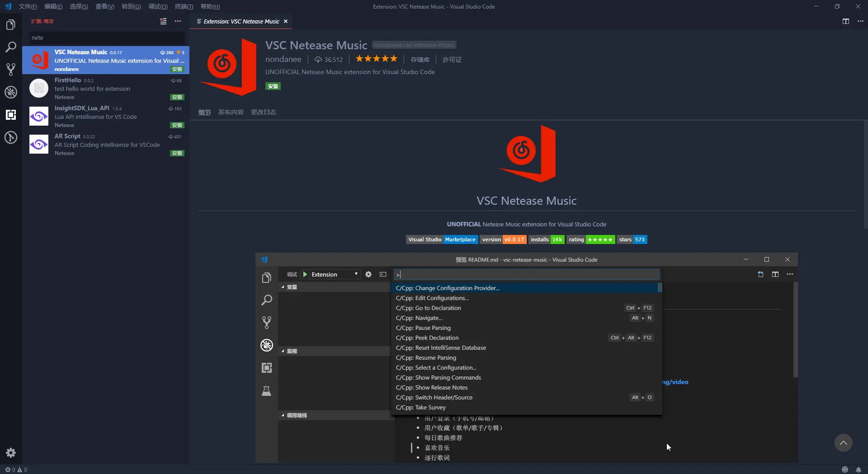Click the FirstHello extension icon

tap(39, 88)
